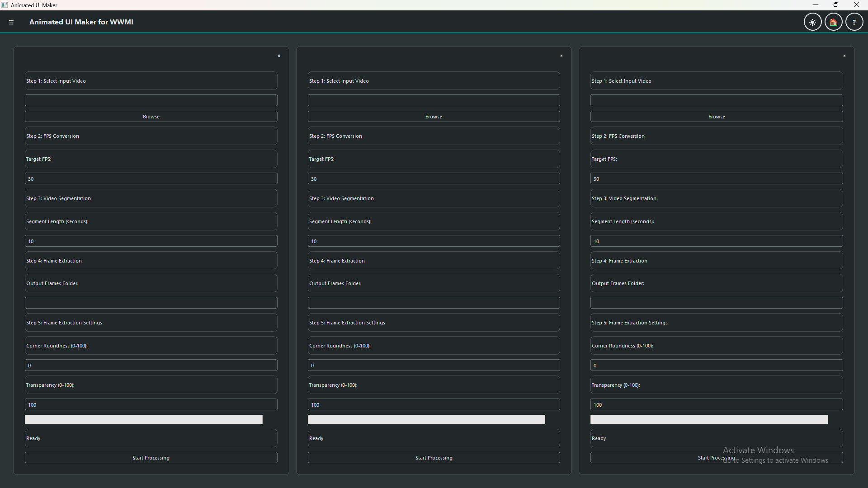
Task: Close the middle processing panel
Action: pyautogui.click(x=561, y=56)
